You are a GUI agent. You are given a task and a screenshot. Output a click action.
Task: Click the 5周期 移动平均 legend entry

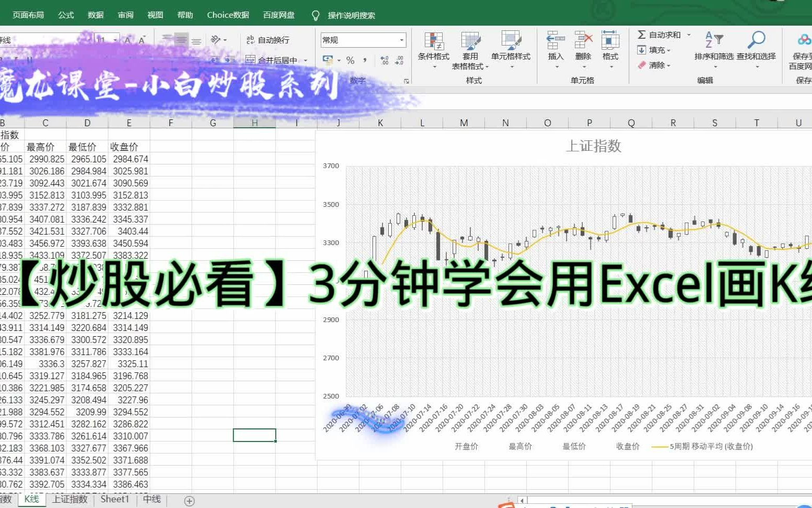pos(702,446)
